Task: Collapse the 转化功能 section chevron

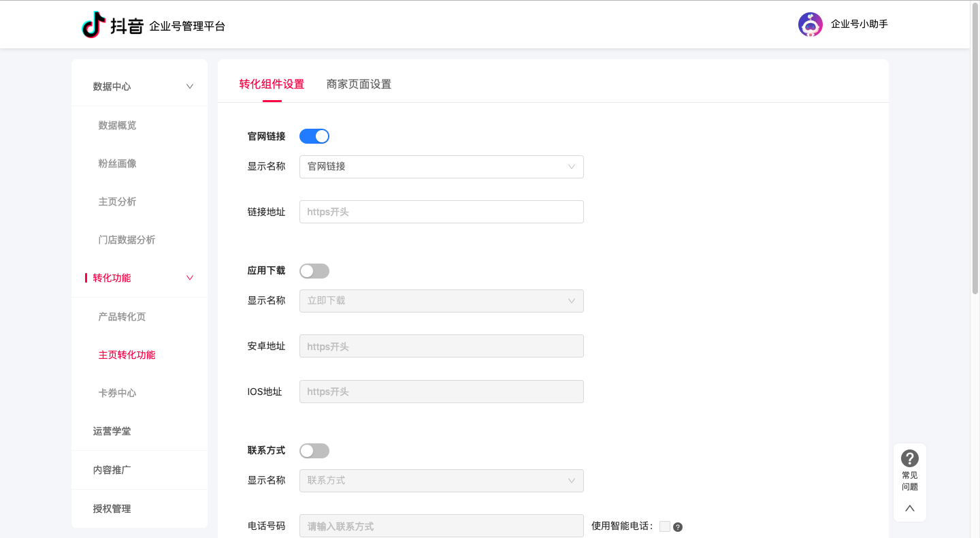Action: [x=189, y=278]
